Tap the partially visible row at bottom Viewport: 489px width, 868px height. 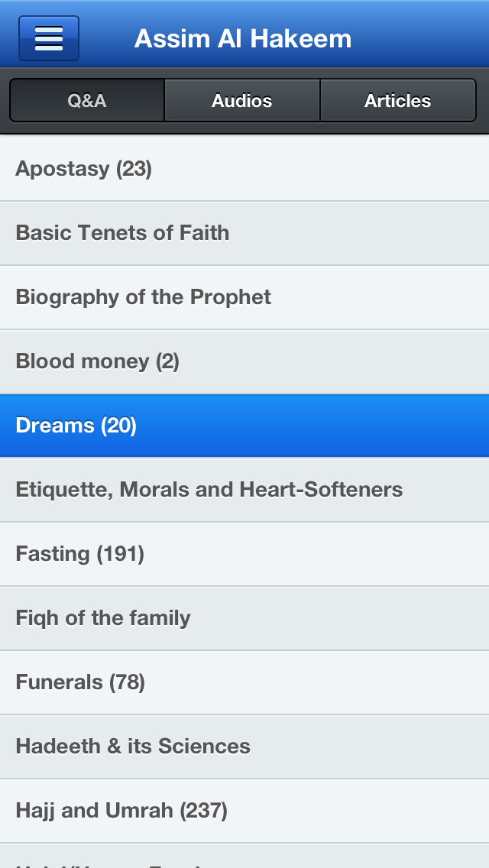tap(244, 857)
